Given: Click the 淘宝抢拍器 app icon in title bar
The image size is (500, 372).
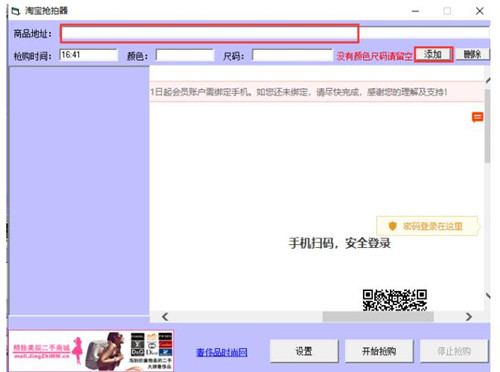Looking at the screenshot, I should coord(16,11).
